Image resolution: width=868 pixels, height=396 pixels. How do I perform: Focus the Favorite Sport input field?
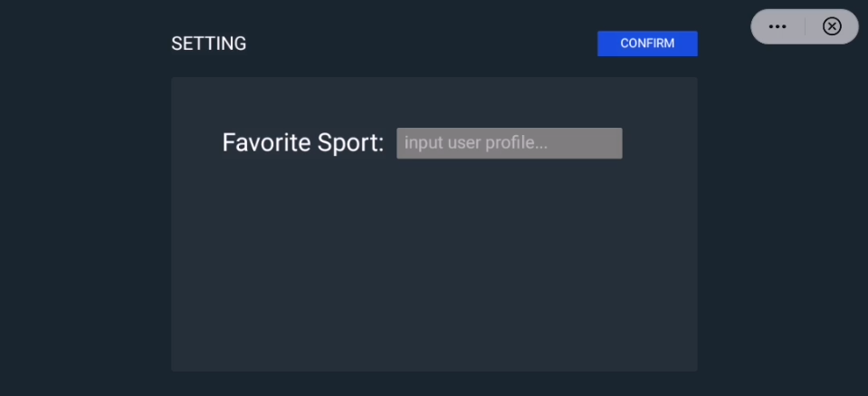click(509, 143)
